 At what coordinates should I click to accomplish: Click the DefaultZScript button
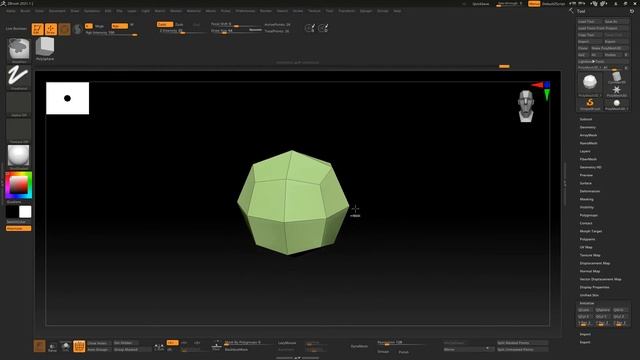click(553, 4)
